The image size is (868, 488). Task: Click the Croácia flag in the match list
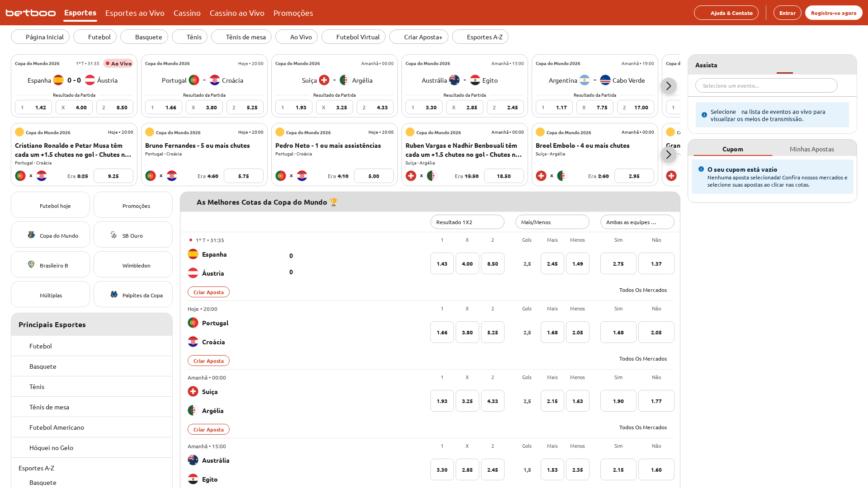[193, 342]
